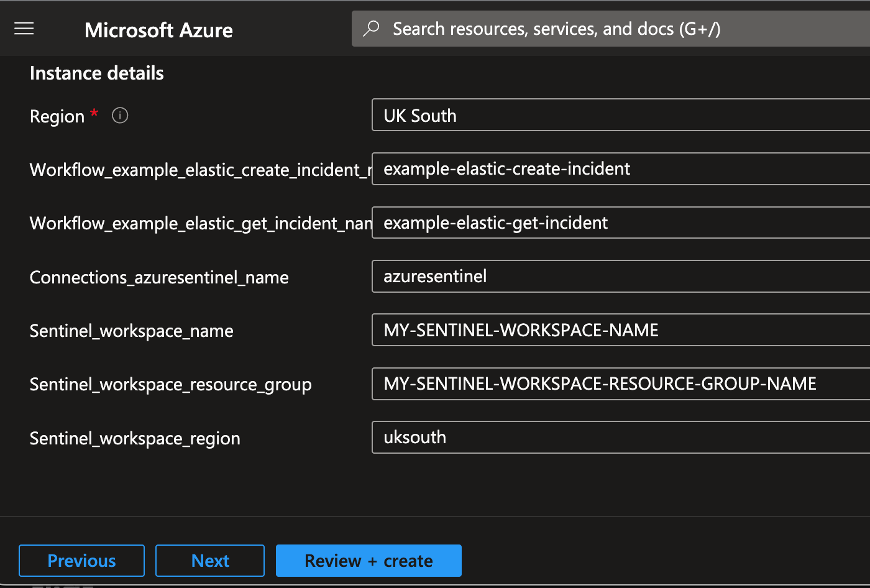Click the Sentinel_workspace_resource_group label

click(x=171, y=385)
